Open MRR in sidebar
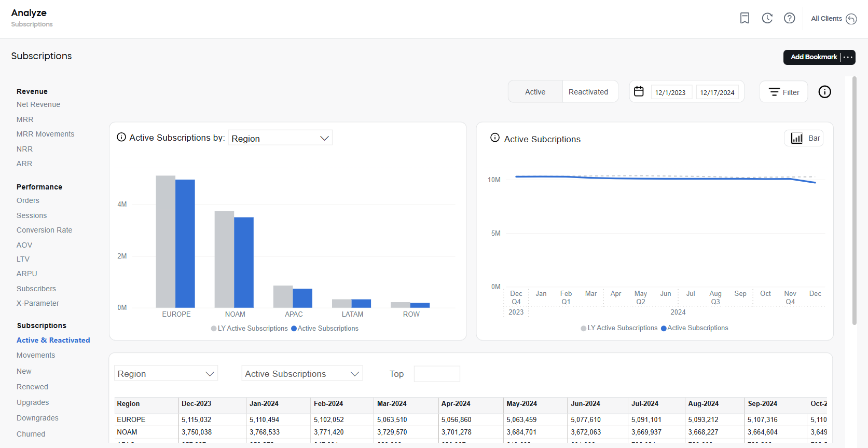This screenshot has width=868, height=448. 25,119
